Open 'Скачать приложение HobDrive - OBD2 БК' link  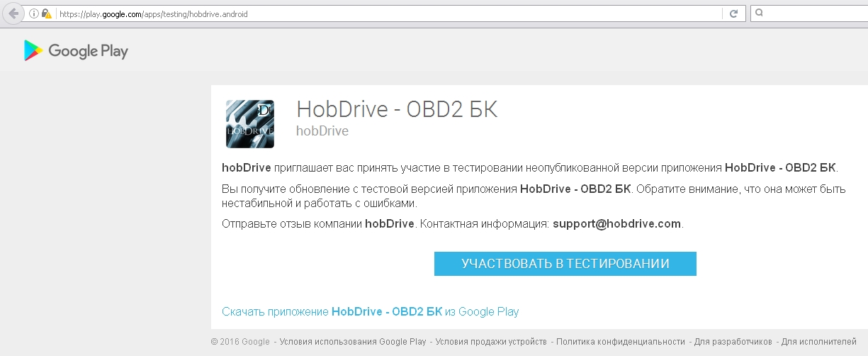coord(371,311)
